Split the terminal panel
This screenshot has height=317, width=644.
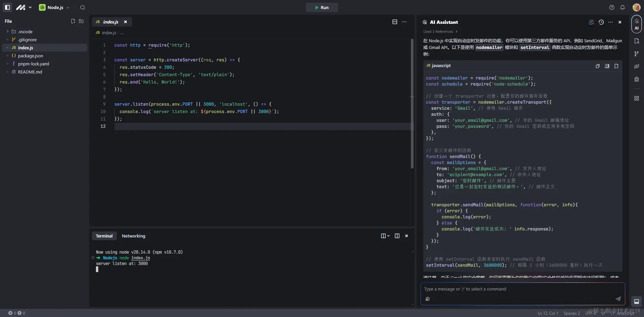click(397, 236)
